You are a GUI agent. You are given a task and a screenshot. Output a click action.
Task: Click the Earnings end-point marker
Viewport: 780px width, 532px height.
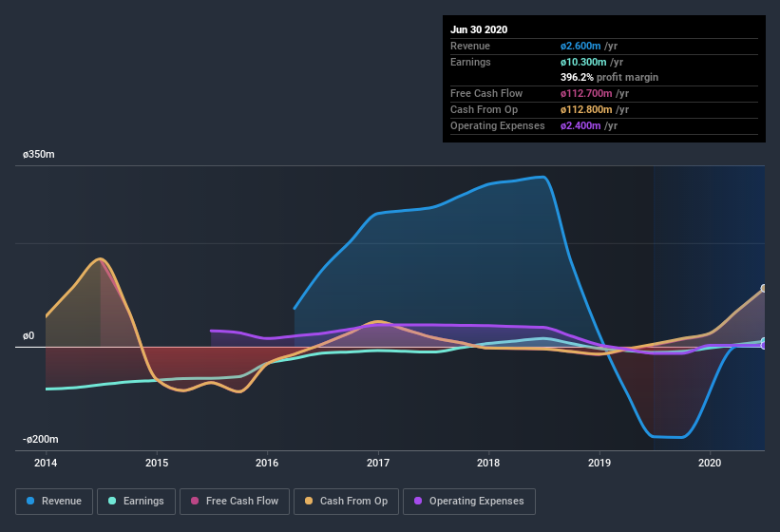765,341
